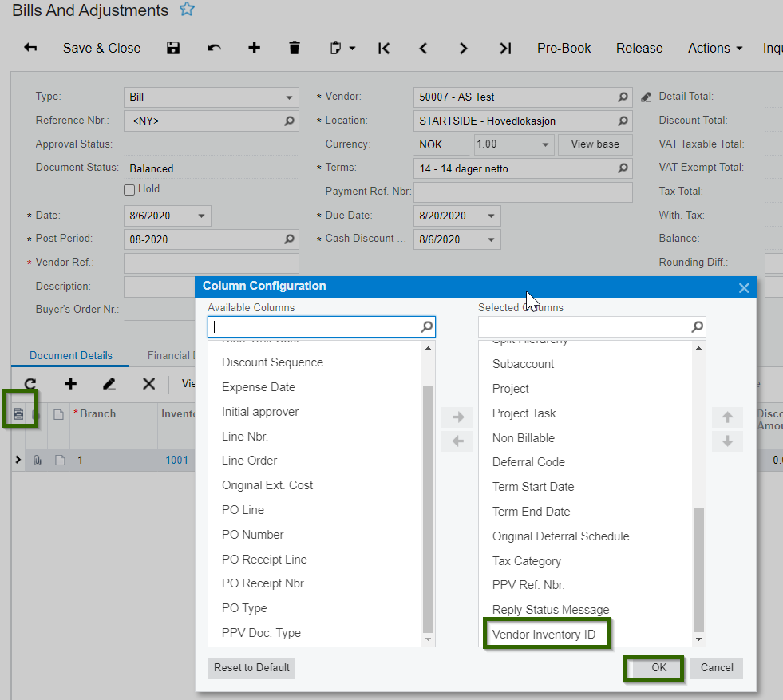The height and width of the screenshot is (700, 783).
Task: Click the Vendor Ref. input field
Action: click(212, 263)
